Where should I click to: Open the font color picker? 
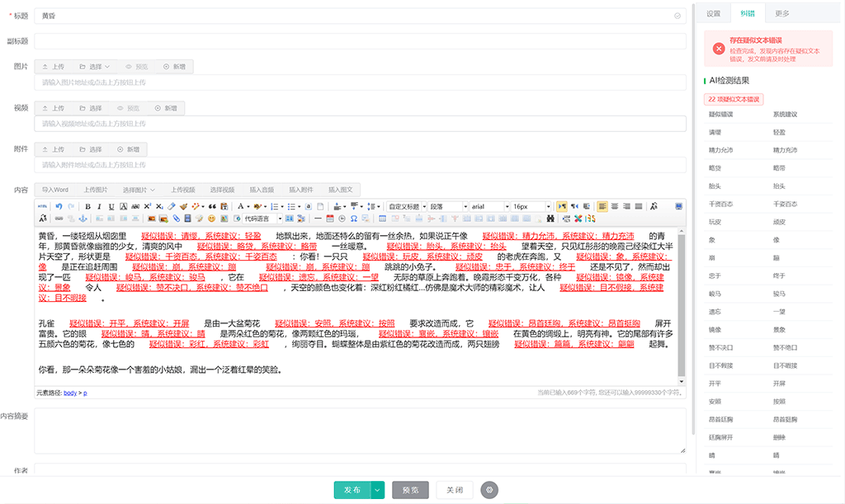coord(242,206)
